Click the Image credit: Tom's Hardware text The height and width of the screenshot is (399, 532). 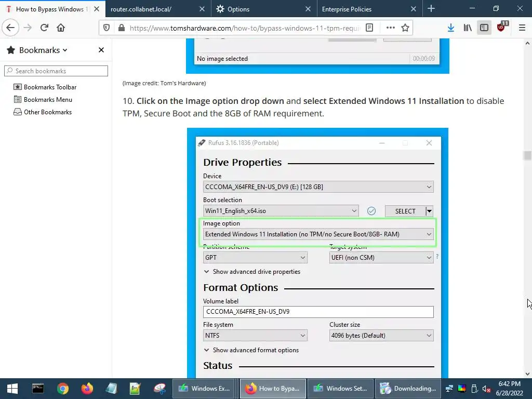coord(164,83)
